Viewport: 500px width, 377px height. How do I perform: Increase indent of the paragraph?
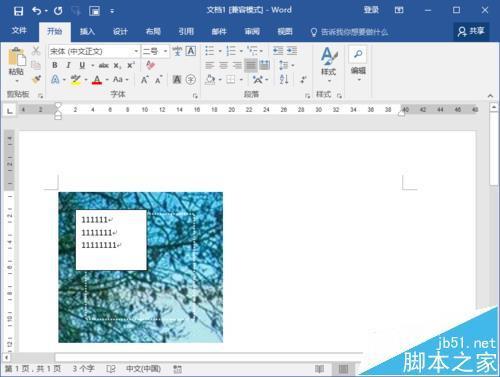(292, 51)
